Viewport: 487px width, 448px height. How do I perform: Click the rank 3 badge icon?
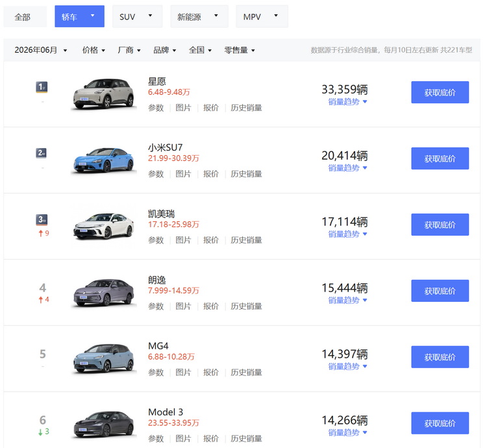(x=42, y=219)
